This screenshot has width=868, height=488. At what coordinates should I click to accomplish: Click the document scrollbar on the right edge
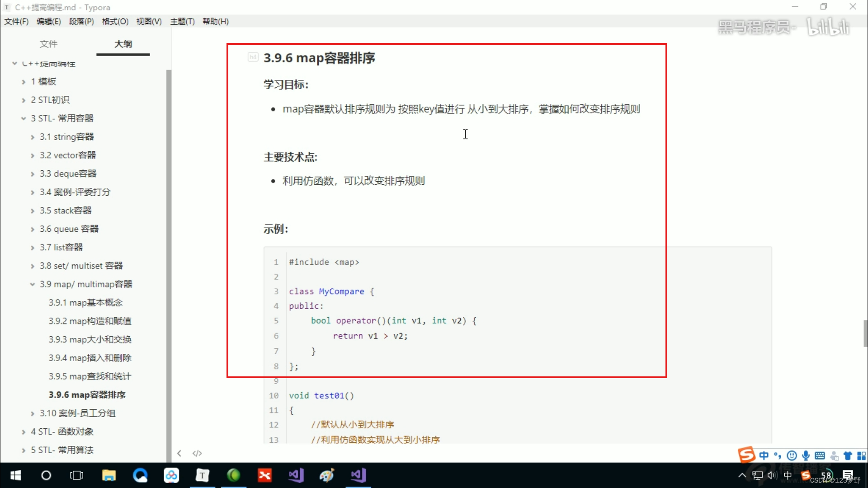(x=865, y=333)
